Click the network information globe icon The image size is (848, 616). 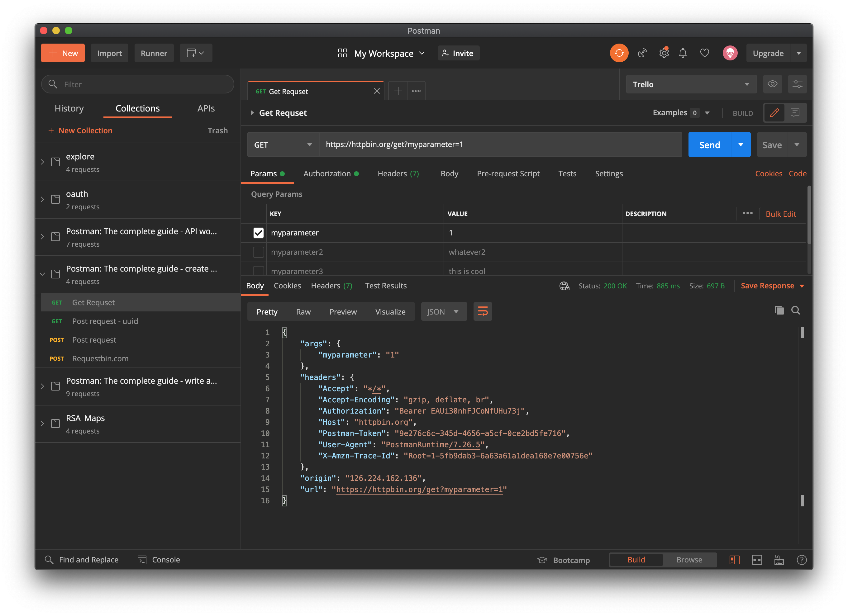pos(564,286)
